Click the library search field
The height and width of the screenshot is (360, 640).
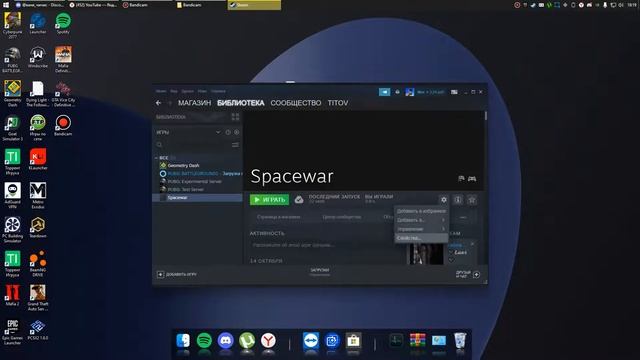coord(192,145)
